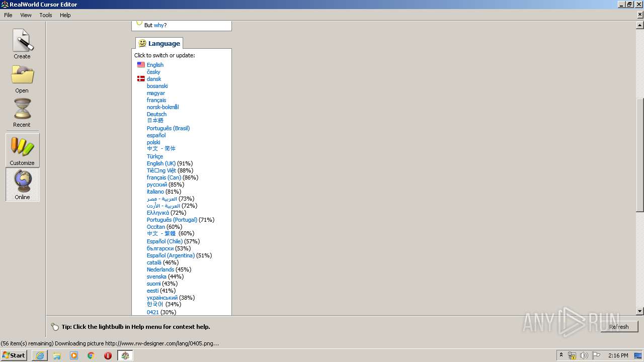Select the Language tab

[159, 43]
